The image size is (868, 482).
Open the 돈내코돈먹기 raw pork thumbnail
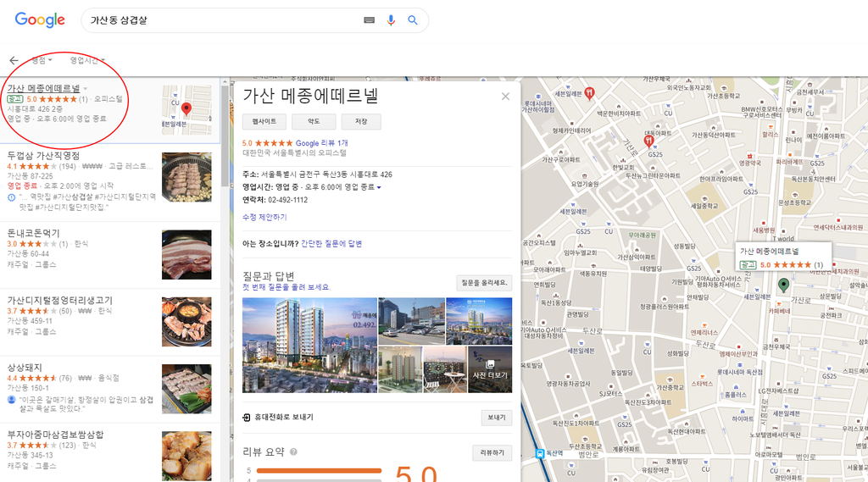tap(186, 255)
